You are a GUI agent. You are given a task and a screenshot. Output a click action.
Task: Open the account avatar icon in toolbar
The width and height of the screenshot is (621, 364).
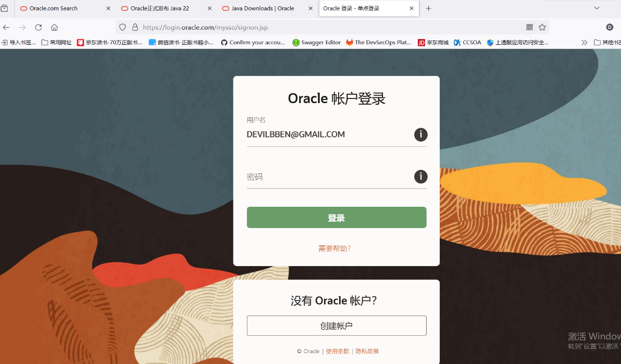610,27
